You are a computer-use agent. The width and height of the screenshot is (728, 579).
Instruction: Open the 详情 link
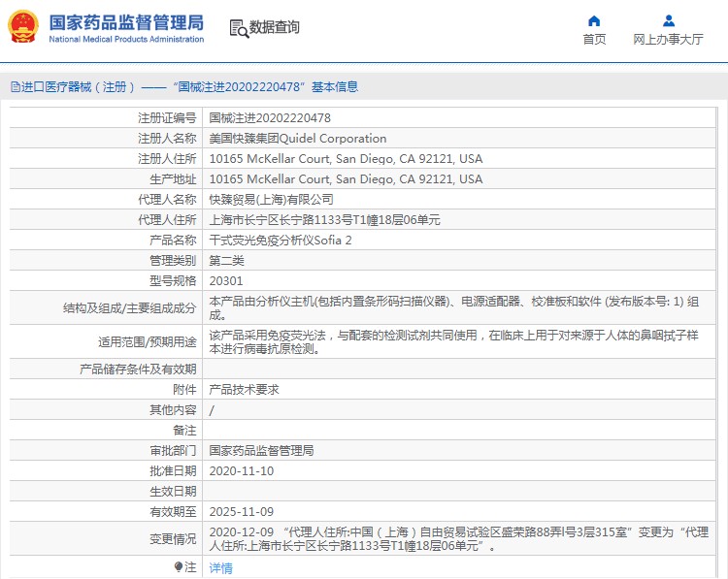220,568
